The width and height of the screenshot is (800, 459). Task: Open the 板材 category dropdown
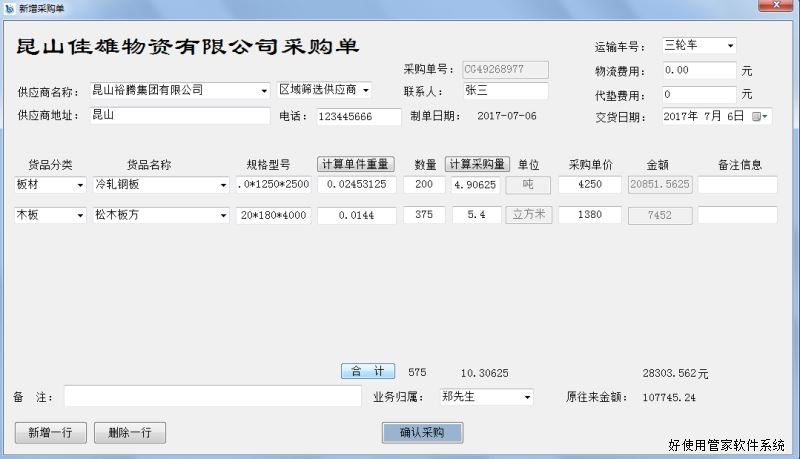point(80,185)
